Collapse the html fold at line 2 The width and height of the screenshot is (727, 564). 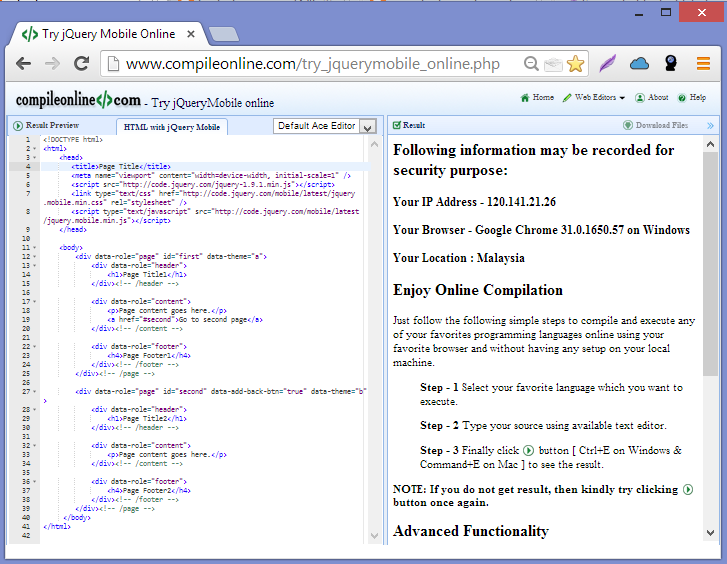pyautogui.click(x=35, y=148)
